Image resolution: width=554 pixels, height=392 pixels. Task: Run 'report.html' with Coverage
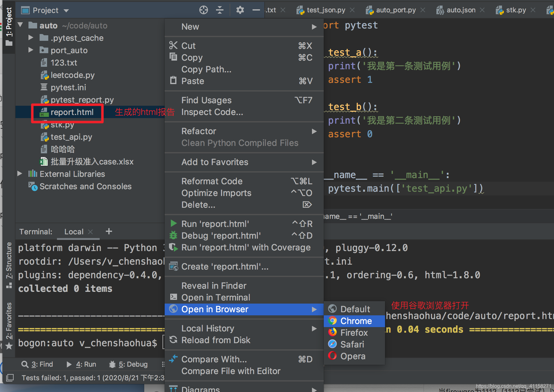[244, 247]
